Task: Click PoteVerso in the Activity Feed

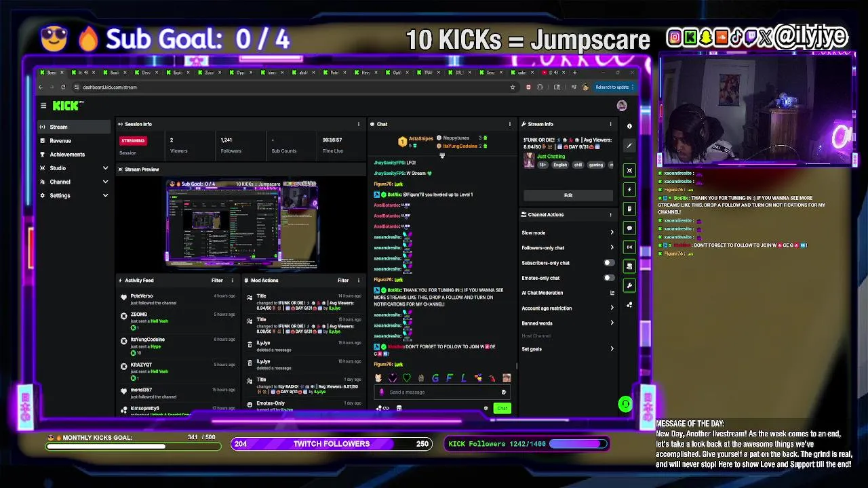Action: (142, 296)
